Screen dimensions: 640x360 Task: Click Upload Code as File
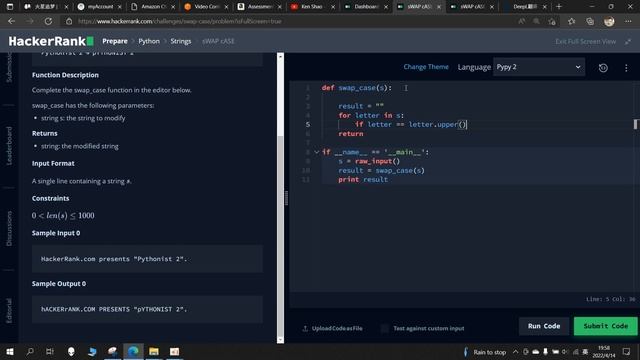(337, 328)
